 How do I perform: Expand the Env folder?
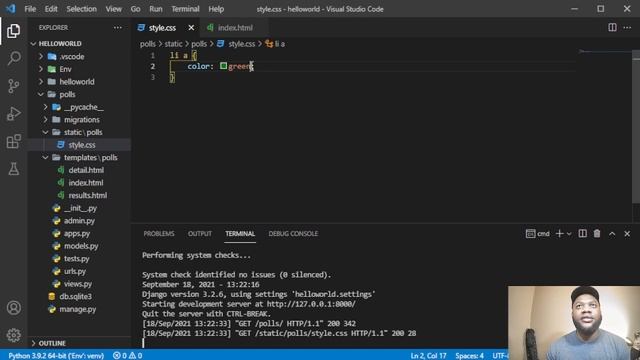(41, 69)
